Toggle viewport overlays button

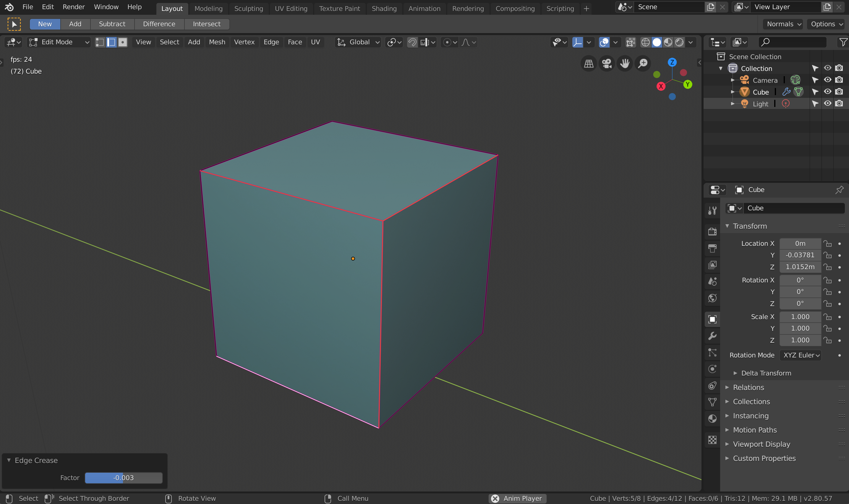tap(604, 42)
